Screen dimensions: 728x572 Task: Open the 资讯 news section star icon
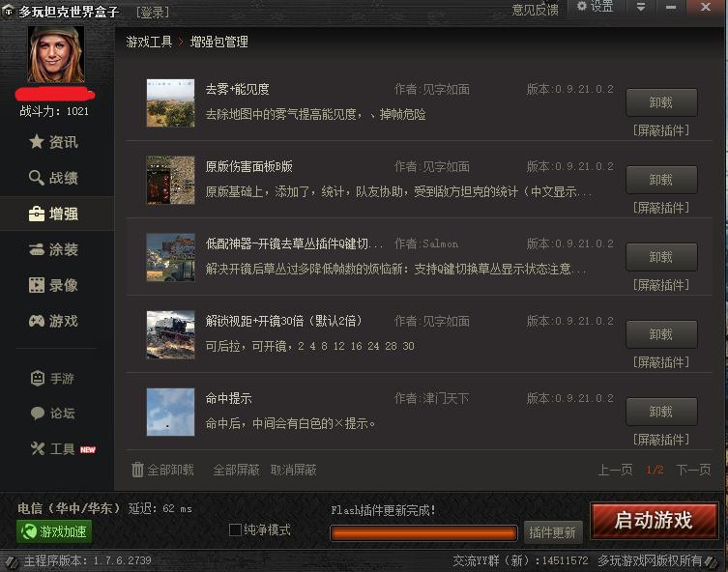pyautogui.click(x=36, y=142)
